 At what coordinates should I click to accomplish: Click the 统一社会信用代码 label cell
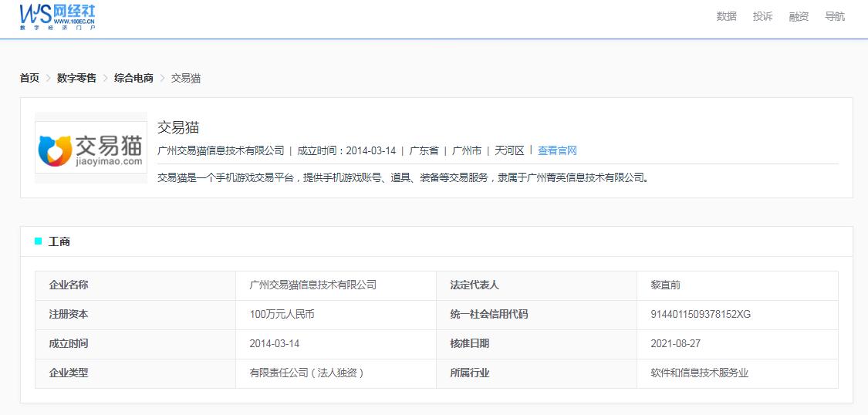click(536, 315)
